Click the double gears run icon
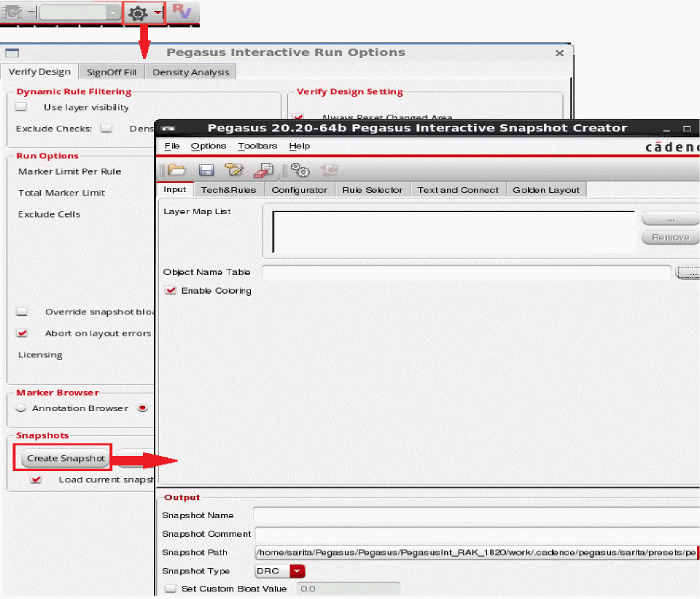This screenshot has width=700, height=599. point(300,170)
